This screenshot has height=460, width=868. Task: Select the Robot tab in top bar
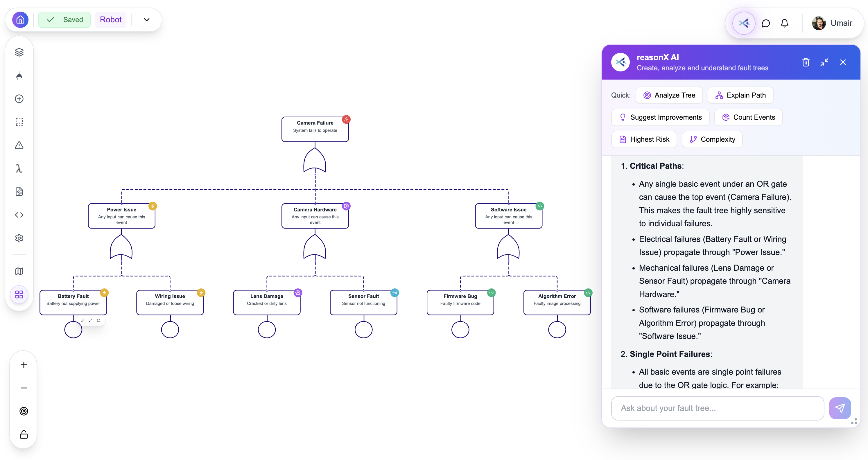(111, 19)
